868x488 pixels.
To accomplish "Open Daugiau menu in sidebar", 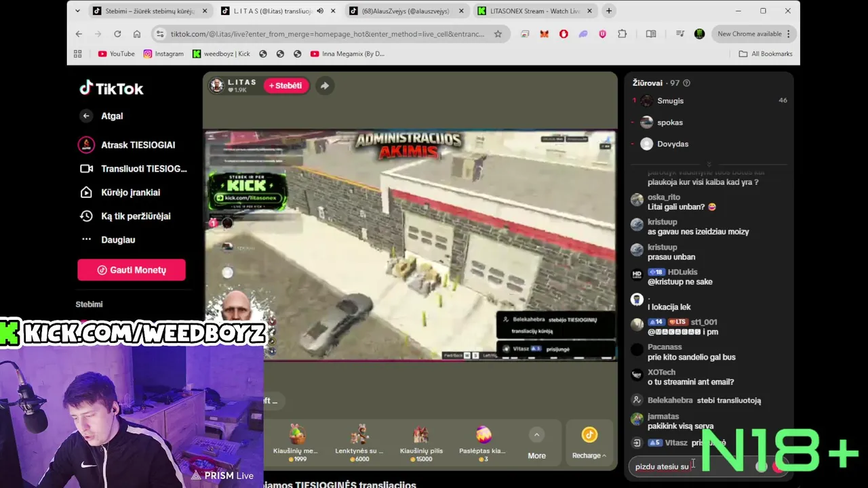I will (x=107, y=240).
